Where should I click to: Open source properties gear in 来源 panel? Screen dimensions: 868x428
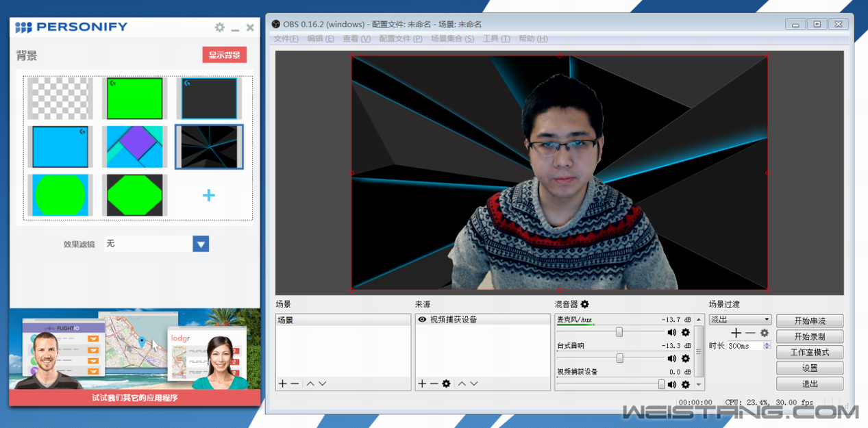point(447,383)
